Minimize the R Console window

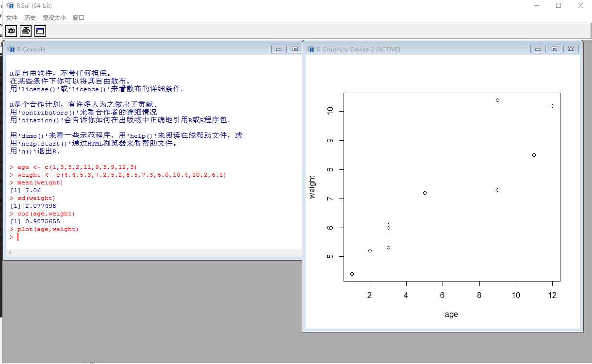coord(279,49)
